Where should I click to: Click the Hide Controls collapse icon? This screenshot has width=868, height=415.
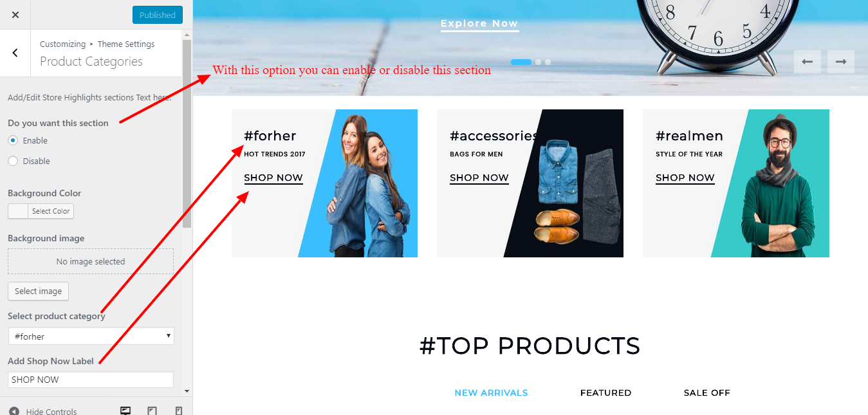tap(14, 411)
